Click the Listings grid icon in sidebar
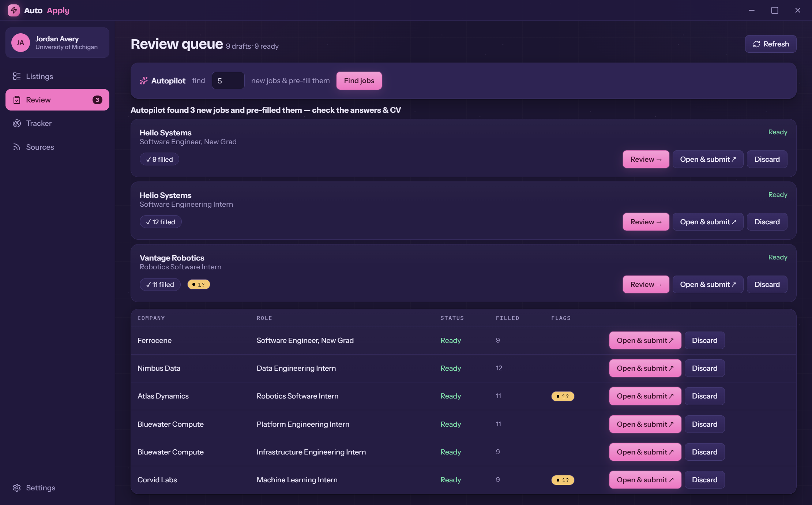 [17, 76]
